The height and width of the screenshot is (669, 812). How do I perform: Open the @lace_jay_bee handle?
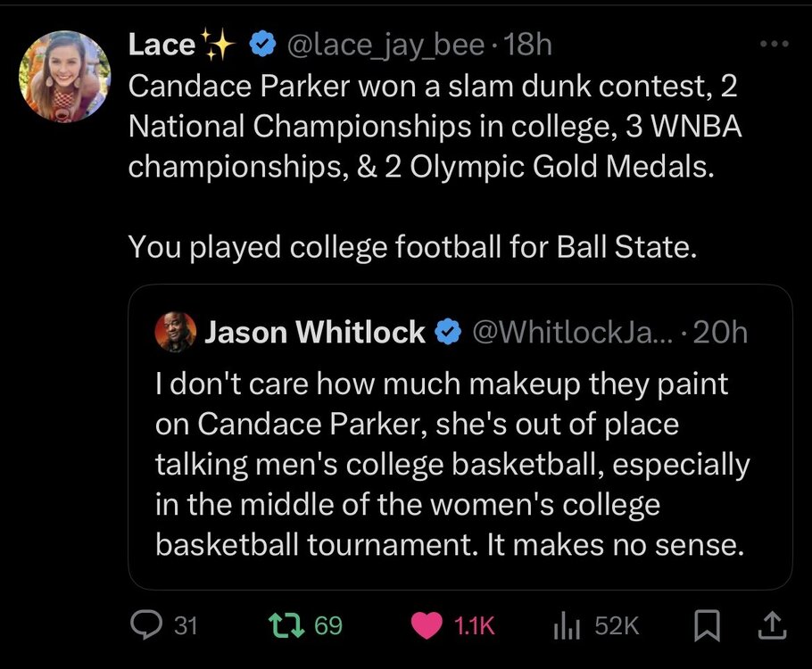(x=384, y=45)
